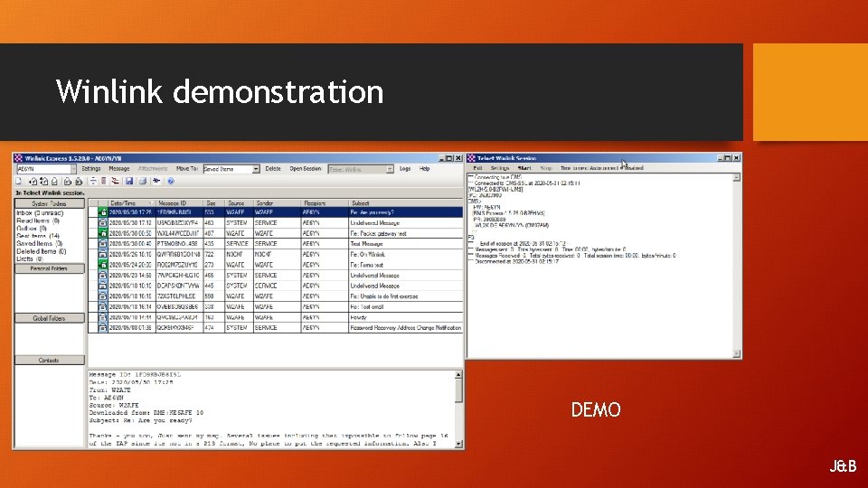Click Start in Telnet Winlink Session window
The image size is (868, 488).
point(524,168)
